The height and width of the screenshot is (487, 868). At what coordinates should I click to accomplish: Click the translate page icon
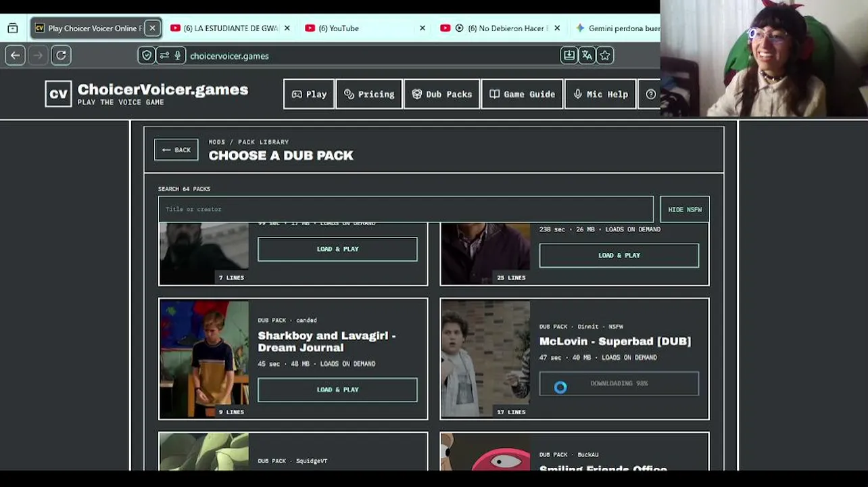(x=587, y=55)
